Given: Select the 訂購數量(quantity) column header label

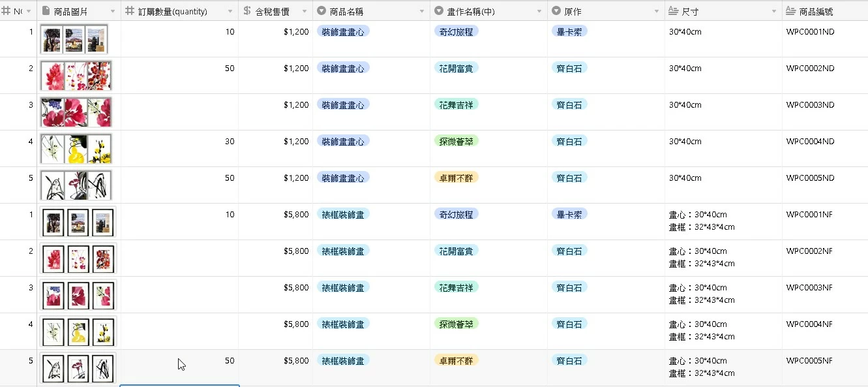Looking at the screenshot, I should pos(173,12).
